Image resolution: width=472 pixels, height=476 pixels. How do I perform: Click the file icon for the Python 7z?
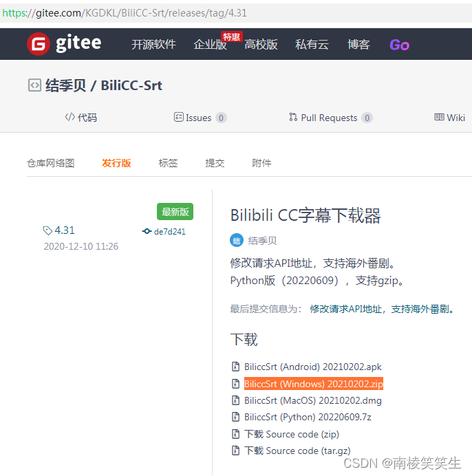[x=236, y=417]
